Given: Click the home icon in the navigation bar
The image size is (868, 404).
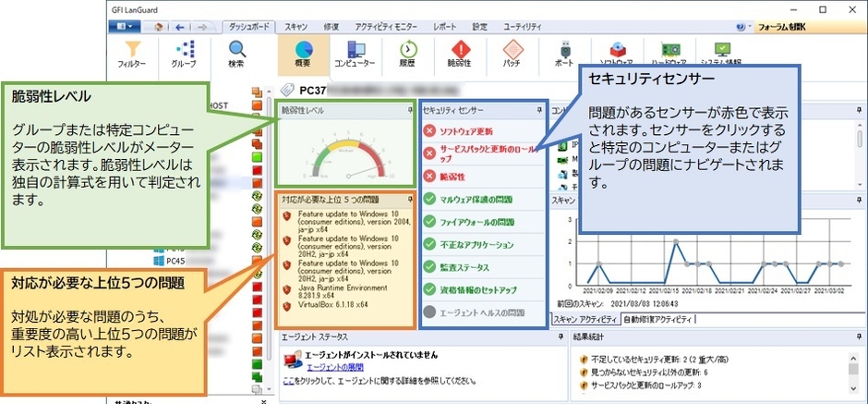Looking at the screenshot, I should [x=158, y=27].
